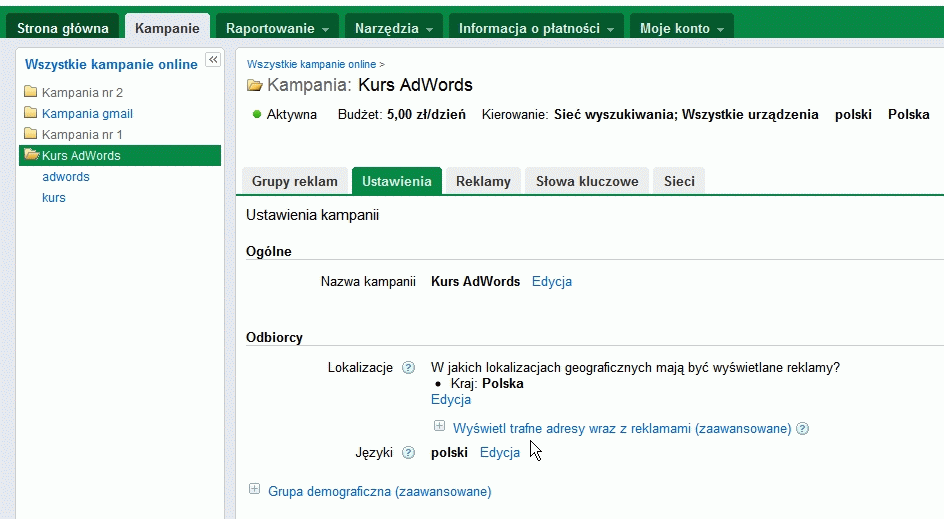This screenshot has width=944, height=519.
Task: Open help icon next to Języki
Action: (409, 452)
